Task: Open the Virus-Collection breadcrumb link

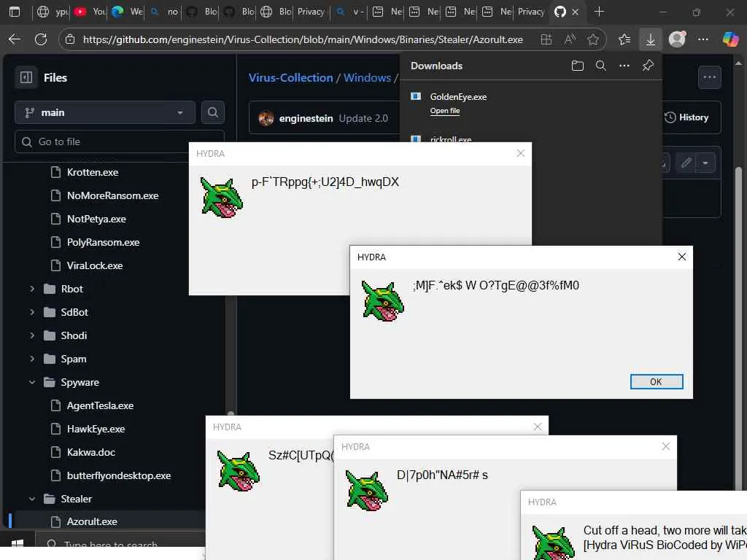Action: coord(290,77)
